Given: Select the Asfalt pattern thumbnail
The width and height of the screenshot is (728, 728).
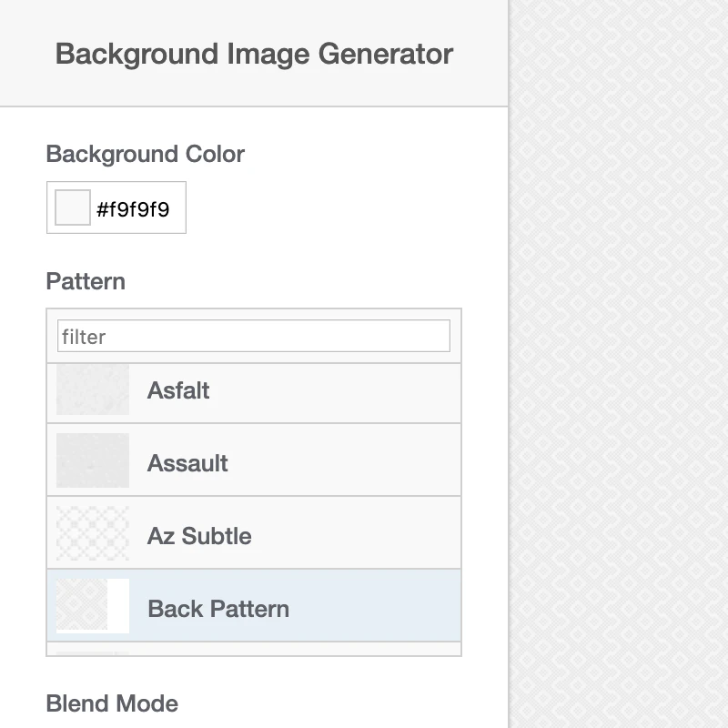Looking at the screenshot, I should pyautogui.click(x=91, y=390).
